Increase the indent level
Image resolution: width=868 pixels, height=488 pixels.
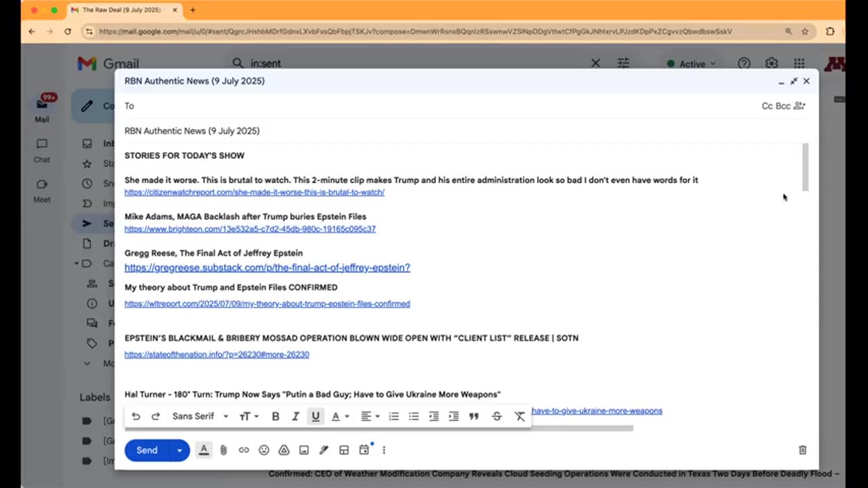[x=454, y=416]
